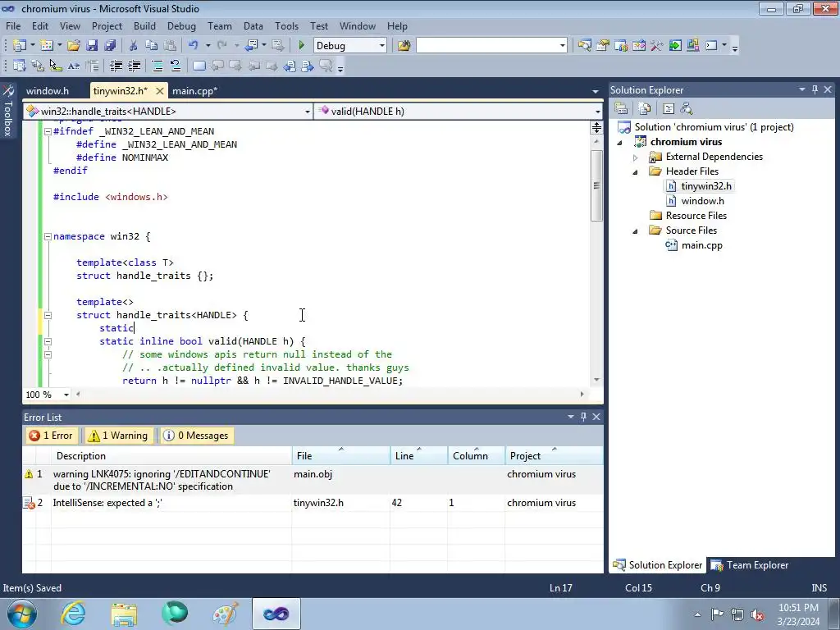Open the Build menu
The height and width of the screenshot is (630, 840).
pyautogui.click(x=144, y=25)
